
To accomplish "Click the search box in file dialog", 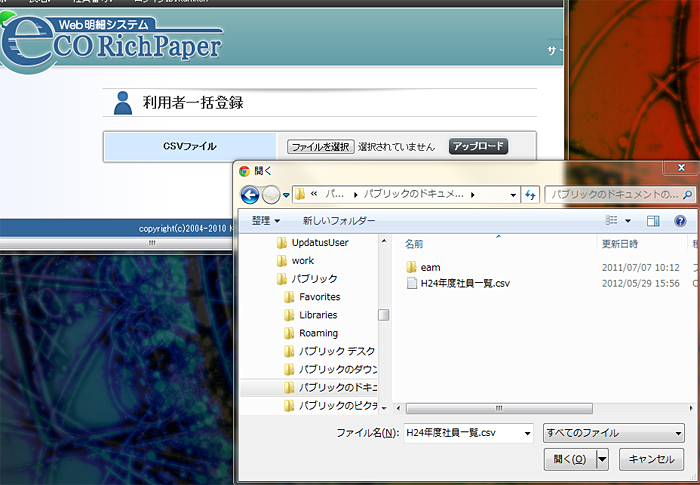I will [620, 195].
